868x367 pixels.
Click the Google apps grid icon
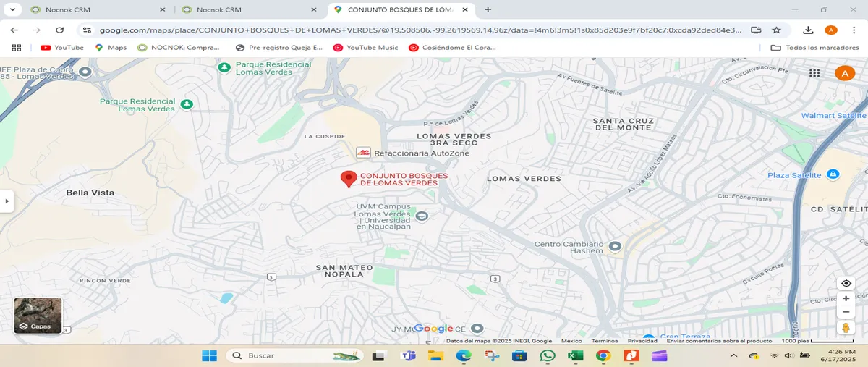(x=814, y=73)
